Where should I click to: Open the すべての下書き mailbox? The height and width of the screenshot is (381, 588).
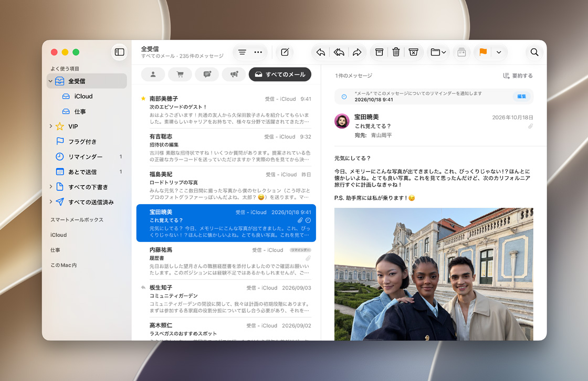click(88, 187)
